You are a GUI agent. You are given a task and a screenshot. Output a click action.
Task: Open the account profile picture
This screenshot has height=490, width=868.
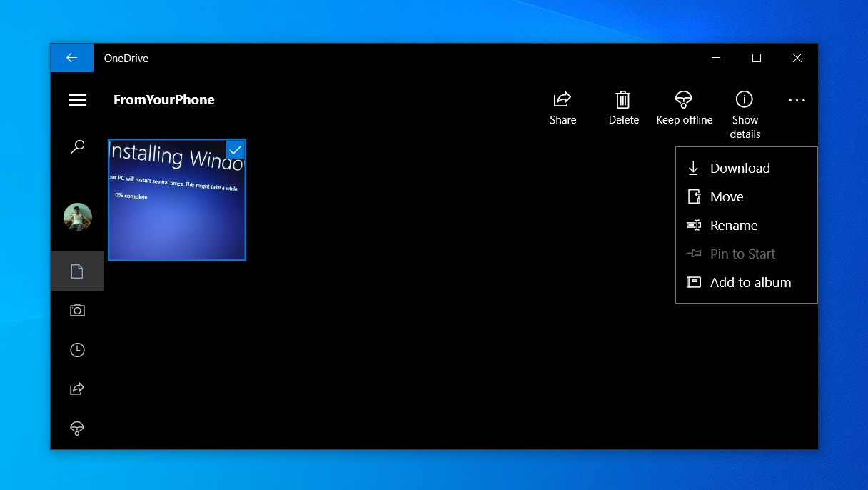(77, 217)
